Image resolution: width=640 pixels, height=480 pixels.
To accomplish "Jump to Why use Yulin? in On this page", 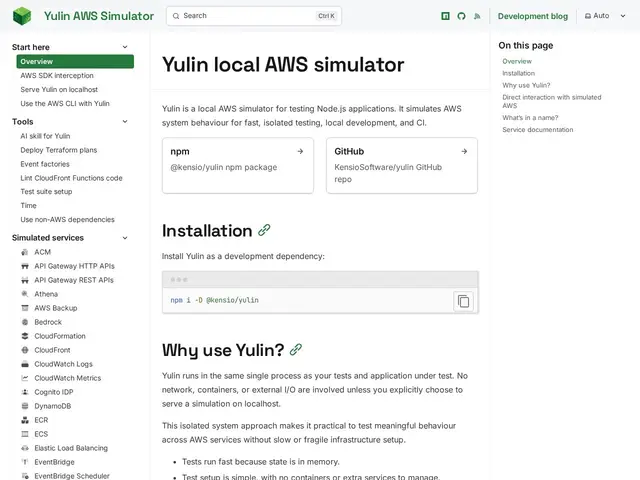I will pyautogui.click(x=526, y=85).
